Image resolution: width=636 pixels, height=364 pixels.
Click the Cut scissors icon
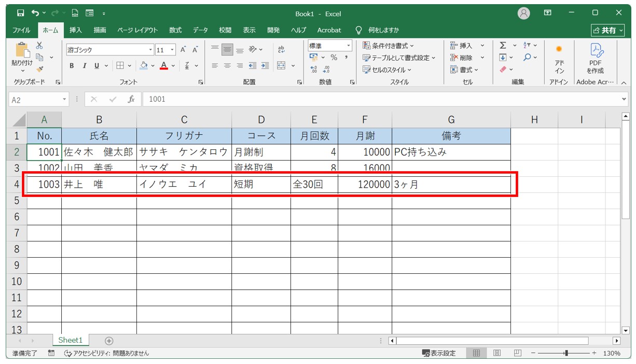tap(39, 46)
